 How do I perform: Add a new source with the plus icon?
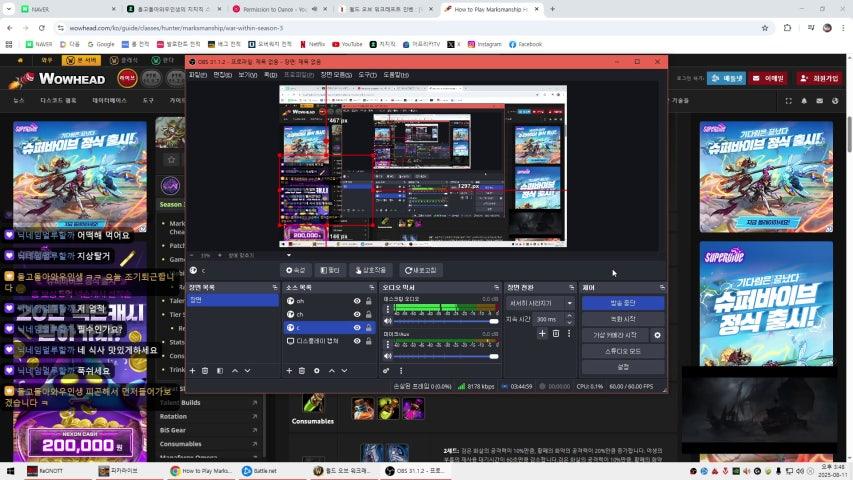point(289,371)
